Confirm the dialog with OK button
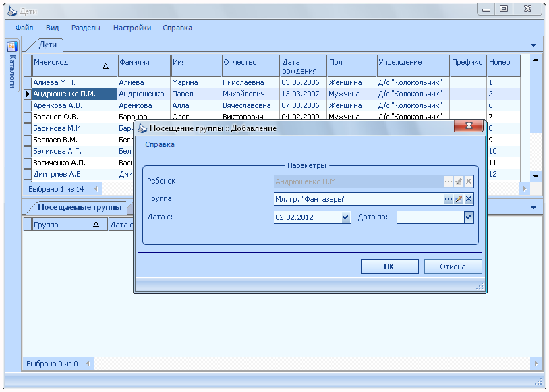 [x=389, y=267]
